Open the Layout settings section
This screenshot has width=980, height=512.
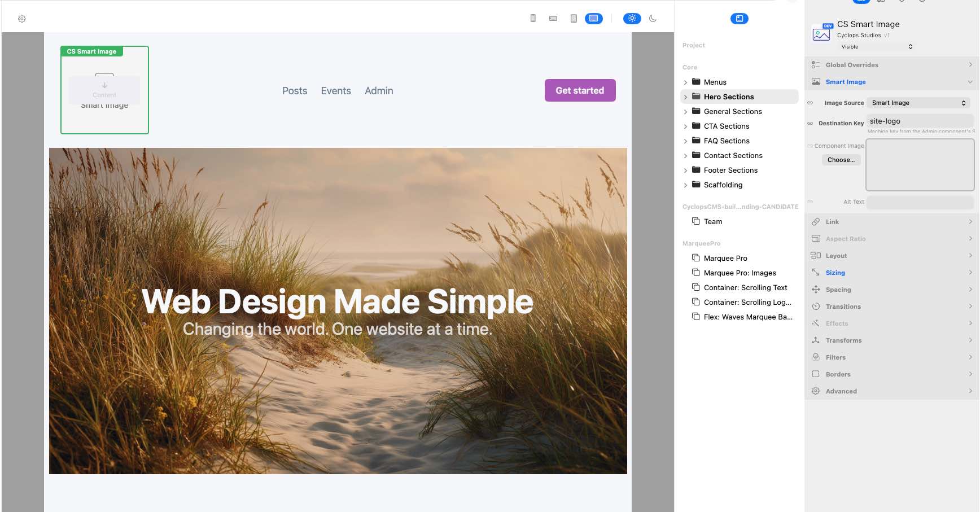[892, 256]
